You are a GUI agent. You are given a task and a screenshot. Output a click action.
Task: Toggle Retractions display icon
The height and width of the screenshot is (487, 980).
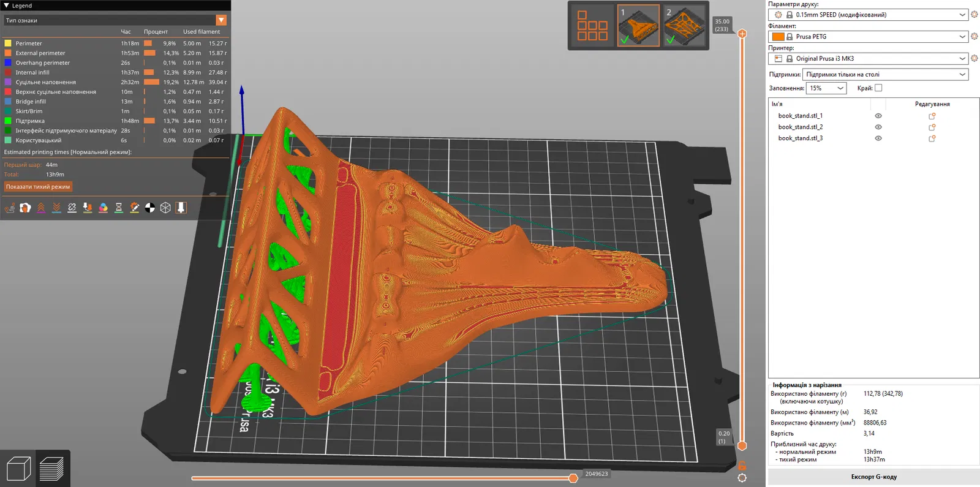click(x=41, y=208)
